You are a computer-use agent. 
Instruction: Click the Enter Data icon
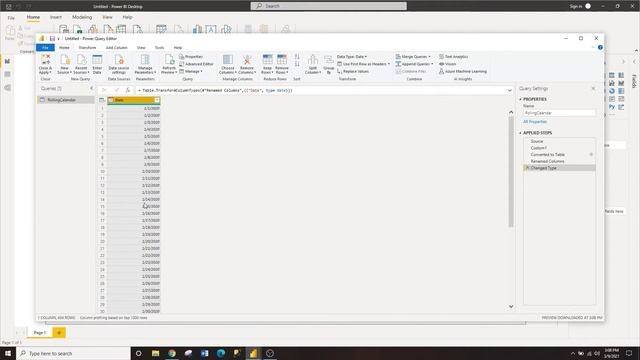click(97, 60)
